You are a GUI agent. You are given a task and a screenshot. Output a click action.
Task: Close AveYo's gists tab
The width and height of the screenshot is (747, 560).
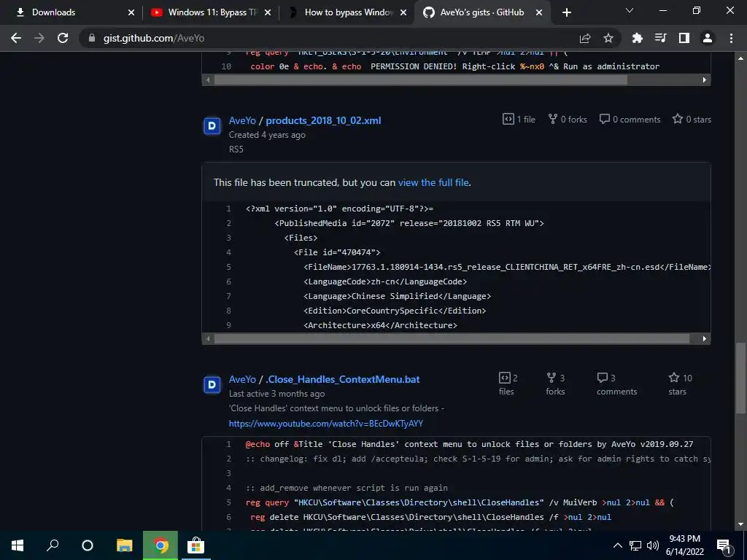click(x=539, y=12)
